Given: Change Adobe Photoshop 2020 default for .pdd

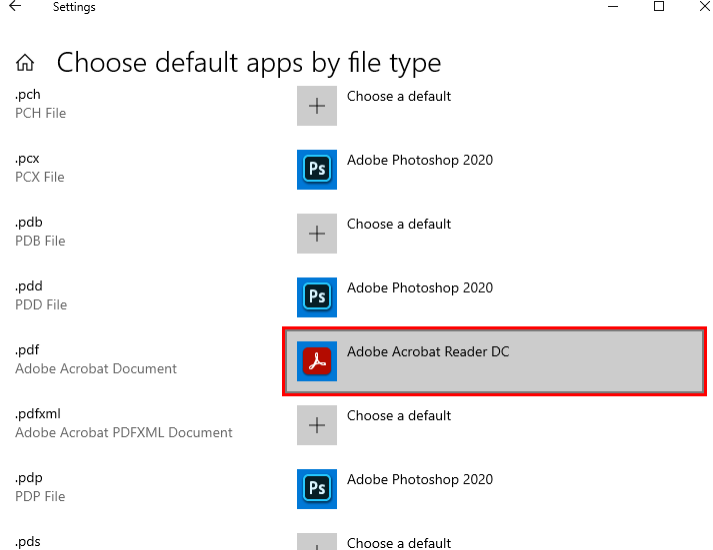Looking at the screenshot, I should coord(420,288).
